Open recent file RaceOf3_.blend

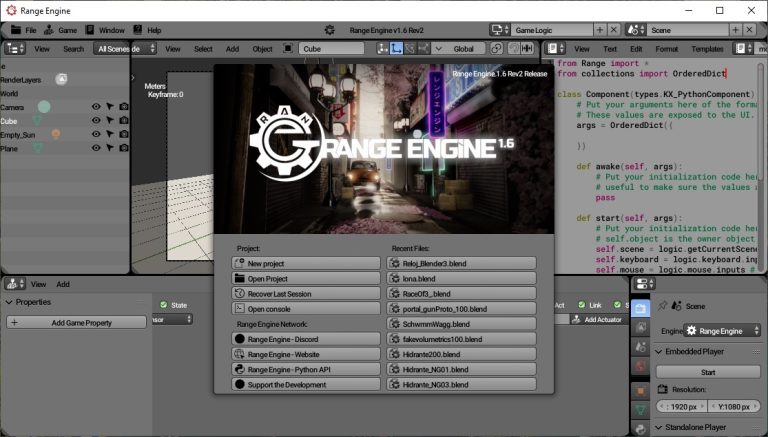[461, 294]
